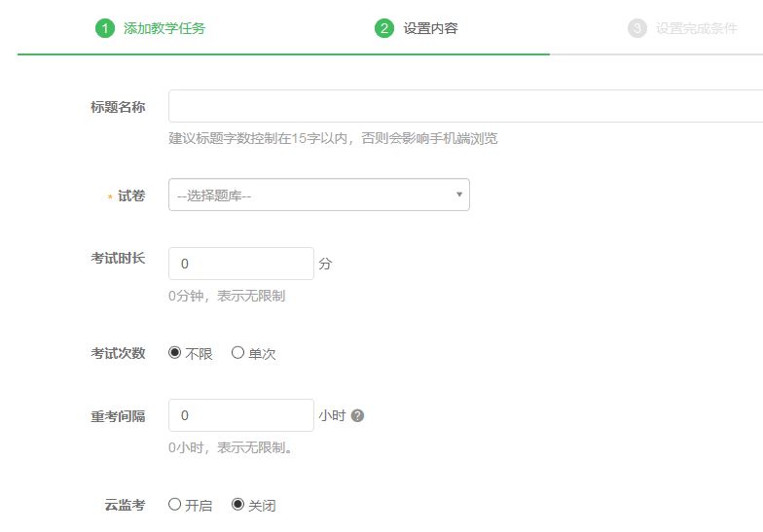Choose 单次 for 考试次数
Viewport: 763px width, 532px height.
coord(237,353)
